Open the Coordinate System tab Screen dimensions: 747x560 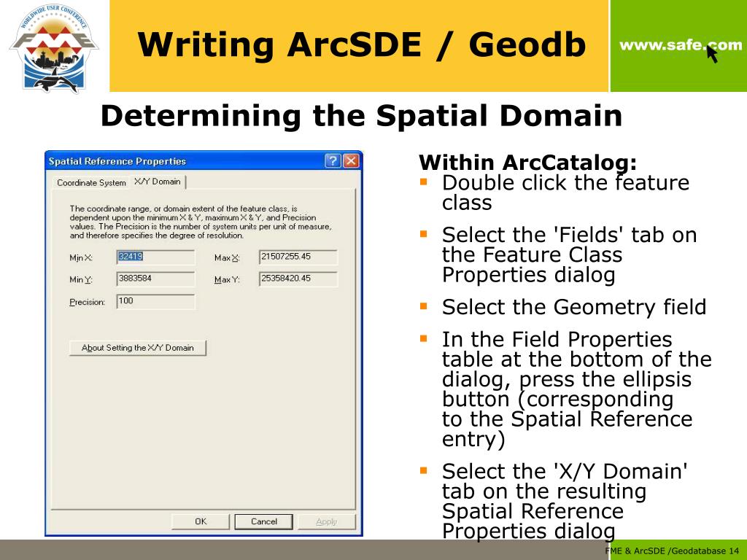coord(91,183)
